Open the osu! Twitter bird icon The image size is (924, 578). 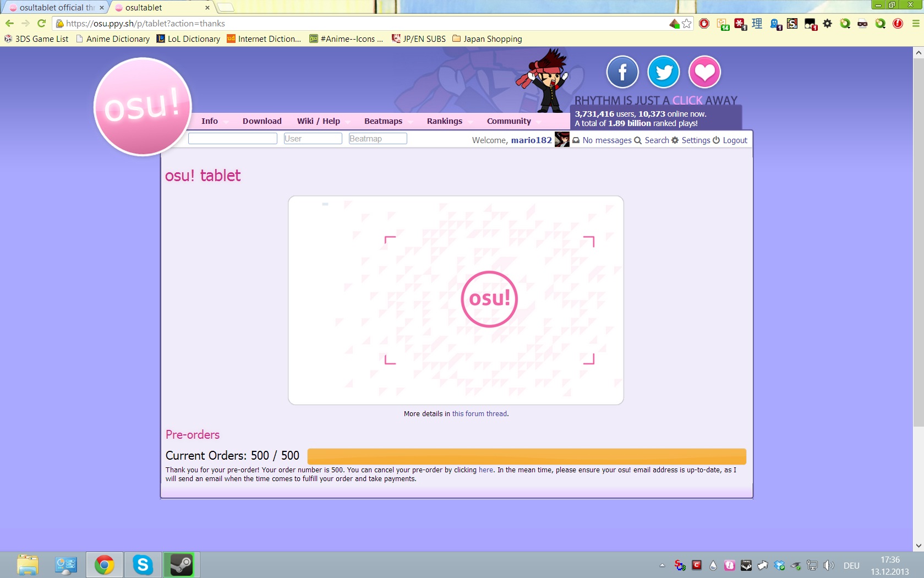(x=664, y=72)
